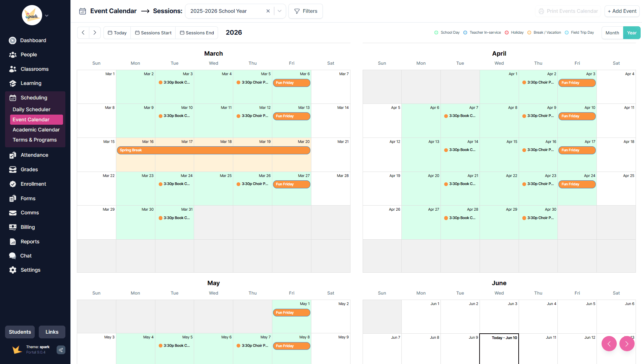
Task: Switch to Month view
Action: pyautogui.click(x=612, y=33)
